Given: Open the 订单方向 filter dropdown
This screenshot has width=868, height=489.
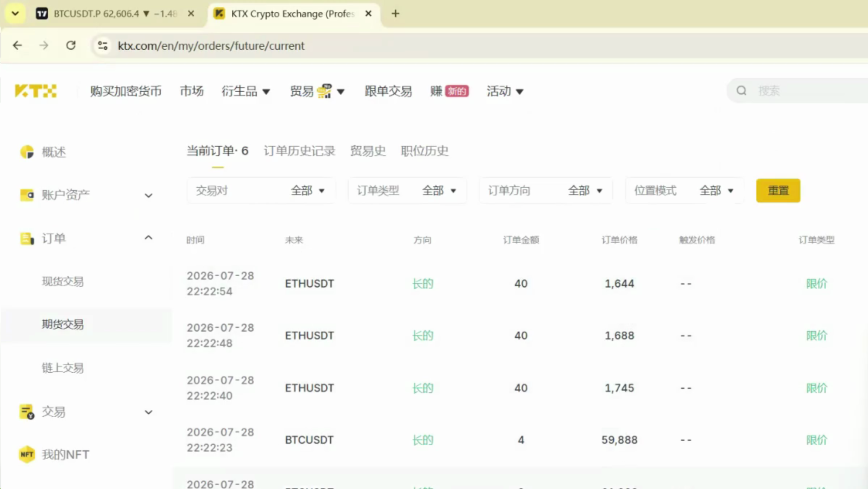Looking at the screenshot, I should [x=545, y=191].
